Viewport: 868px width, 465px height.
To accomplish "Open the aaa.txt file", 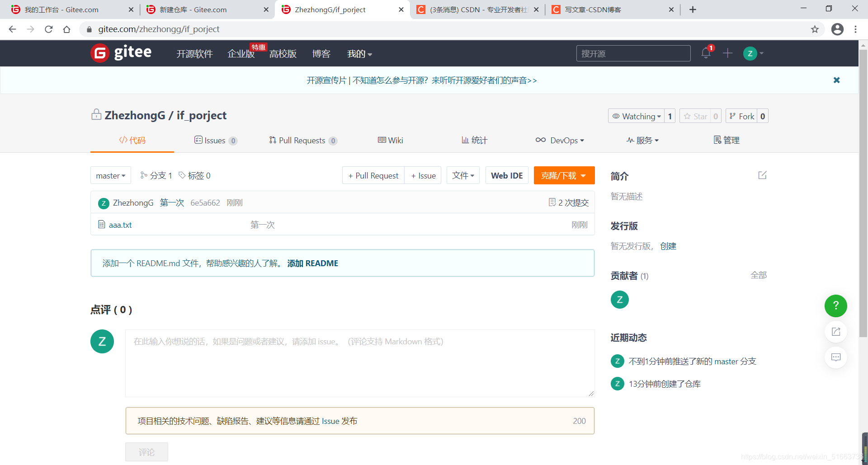I will coord(120,225).
